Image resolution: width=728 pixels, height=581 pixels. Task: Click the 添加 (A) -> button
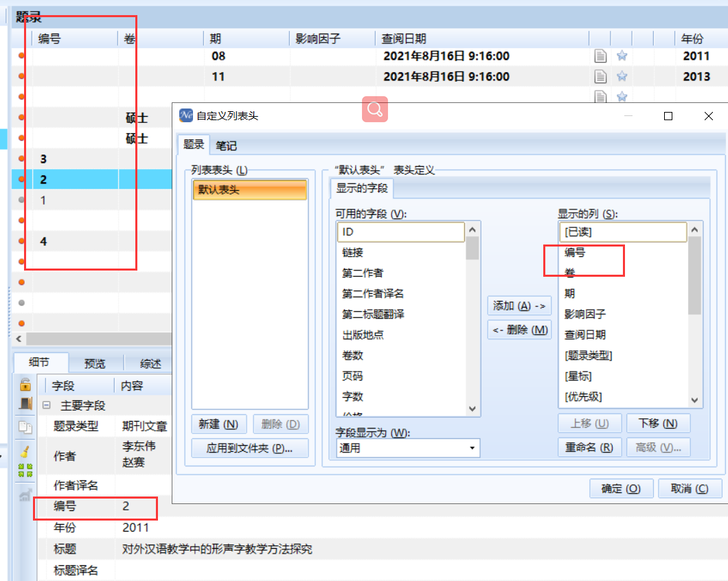[519, 306]
